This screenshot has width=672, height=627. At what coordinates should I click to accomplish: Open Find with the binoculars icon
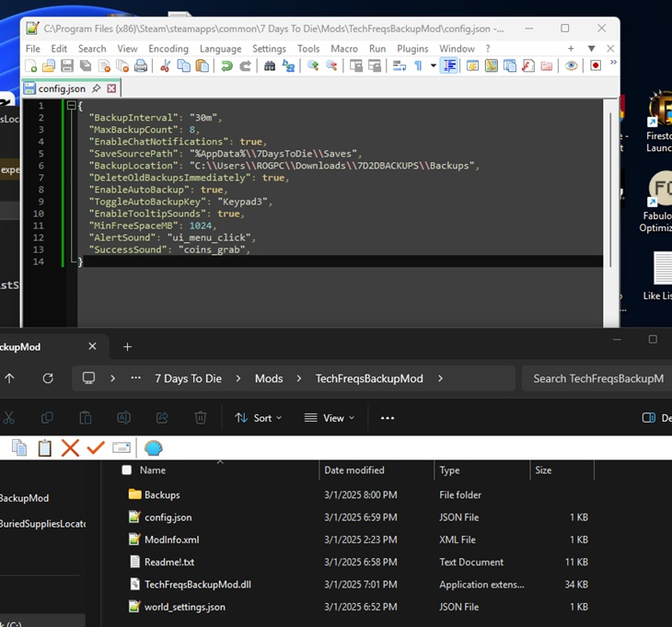click(270, 65)
